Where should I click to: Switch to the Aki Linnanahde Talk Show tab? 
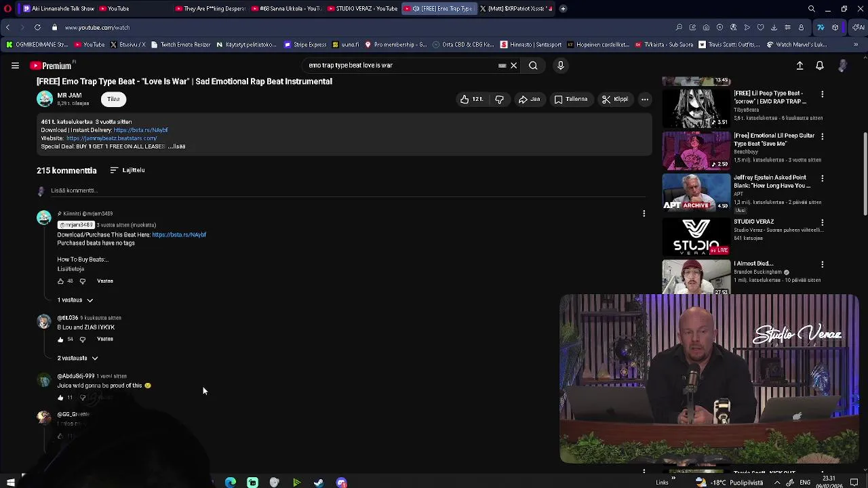pos(58,9)
